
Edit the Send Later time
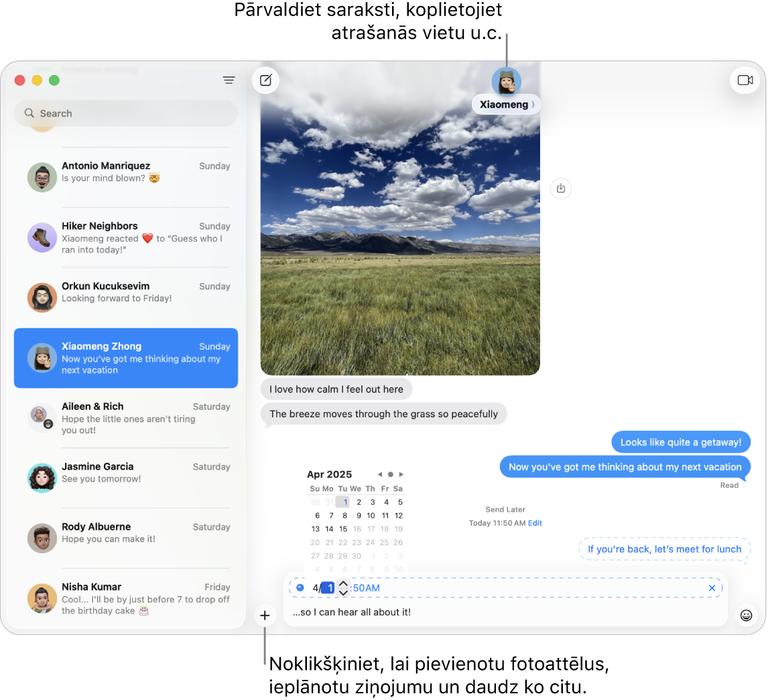click(x=535, y=522)
